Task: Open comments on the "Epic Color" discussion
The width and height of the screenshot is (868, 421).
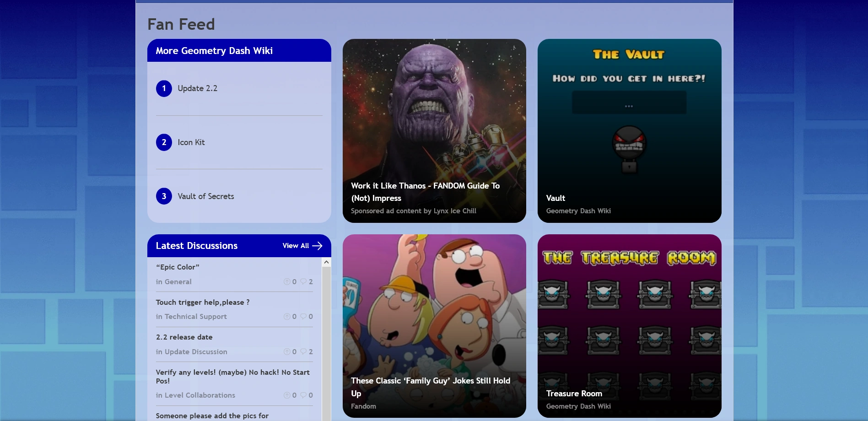Action: pos(303,282)
